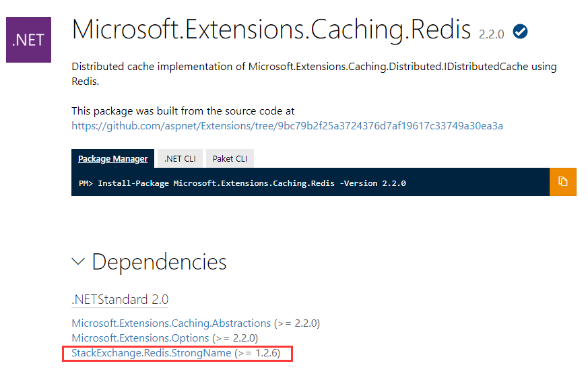Click the (>= 2.2.0) constraint after Options
The width and height of the screenshot is (588, 380).
coord(235,338)
